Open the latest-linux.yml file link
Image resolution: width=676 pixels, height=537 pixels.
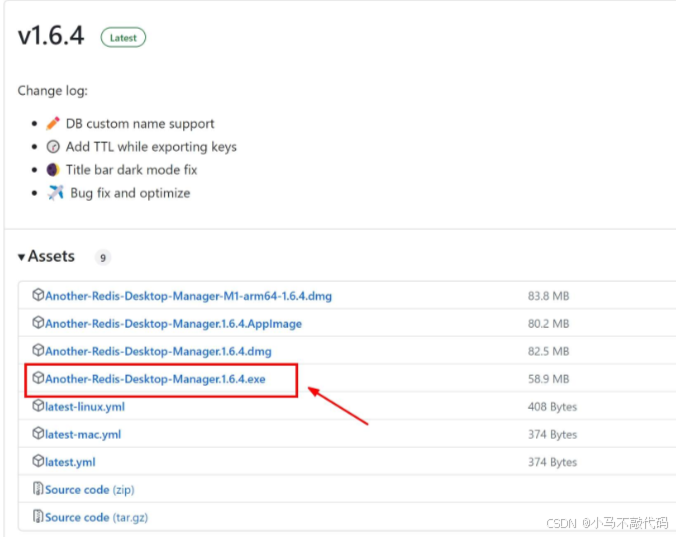[x=85, y=406]
